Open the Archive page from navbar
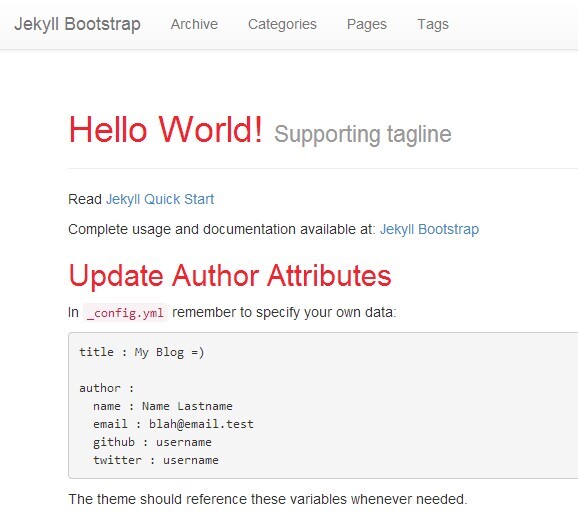 click(x=194, y=24)
